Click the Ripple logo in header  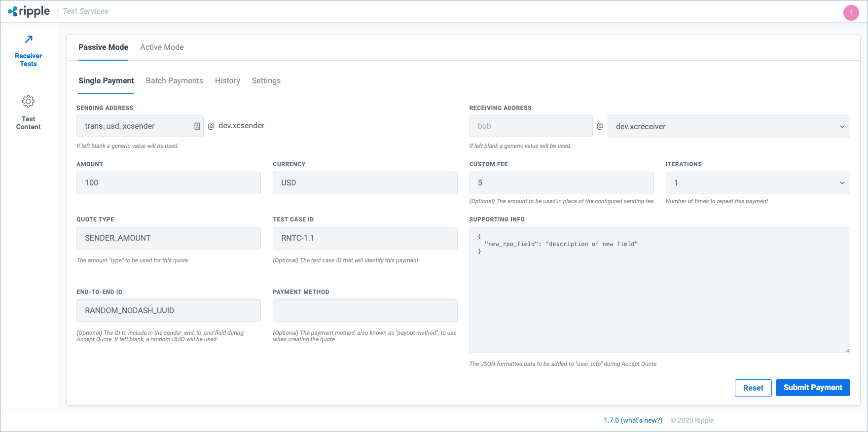(x=29, y=11)
